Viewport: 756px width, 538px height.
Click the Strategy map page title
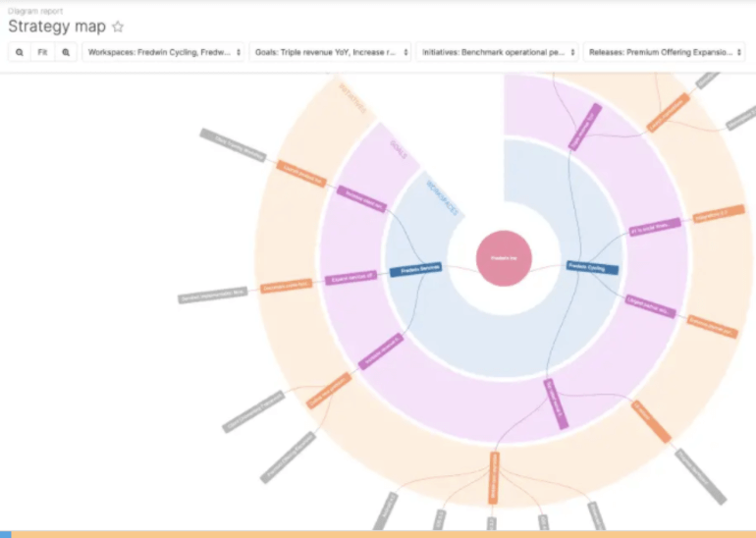57,27
